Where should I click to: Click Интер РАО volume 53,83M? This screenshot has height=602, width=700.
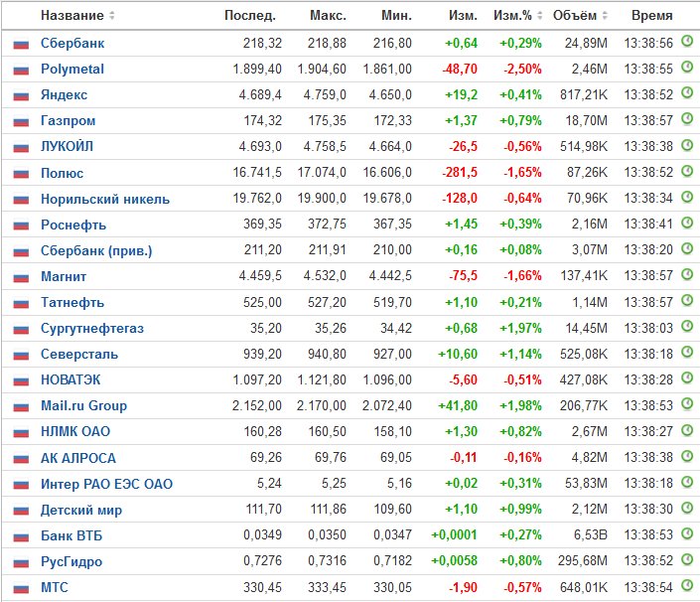[587, 484]
